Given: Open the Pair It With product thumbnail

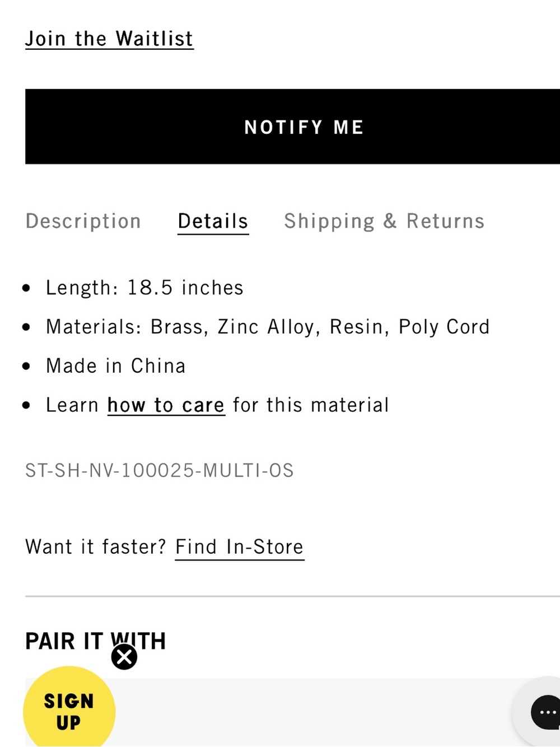Looking at the screenshot, I should point(292,712).
